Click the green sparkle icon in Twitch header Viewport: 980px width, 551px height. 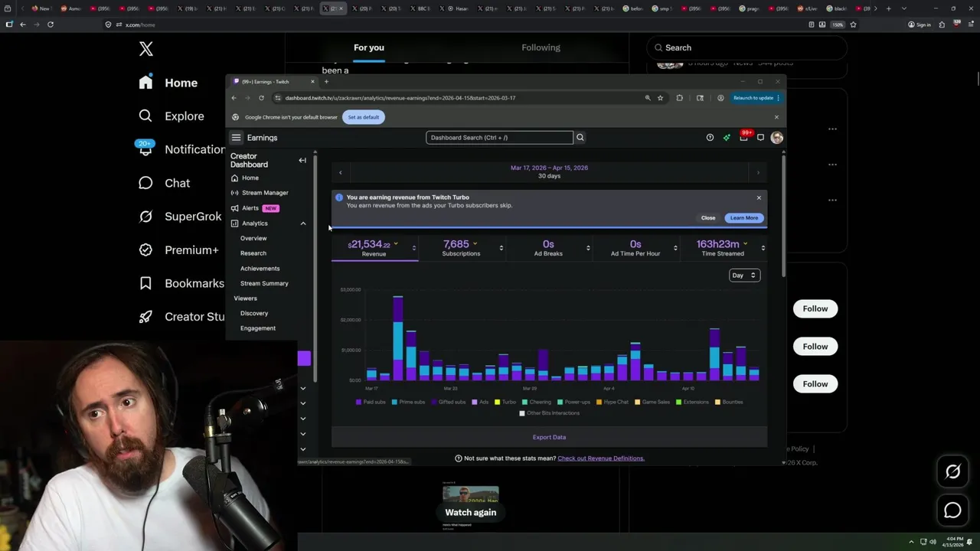727,138
